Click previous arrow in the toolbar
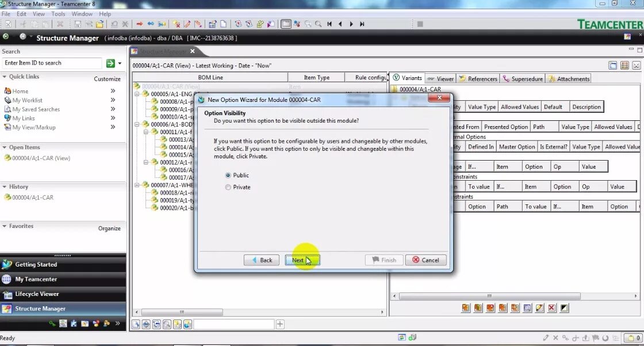This screenshot has width=644, height=346. pyautogui.click(x=340, y=24)
